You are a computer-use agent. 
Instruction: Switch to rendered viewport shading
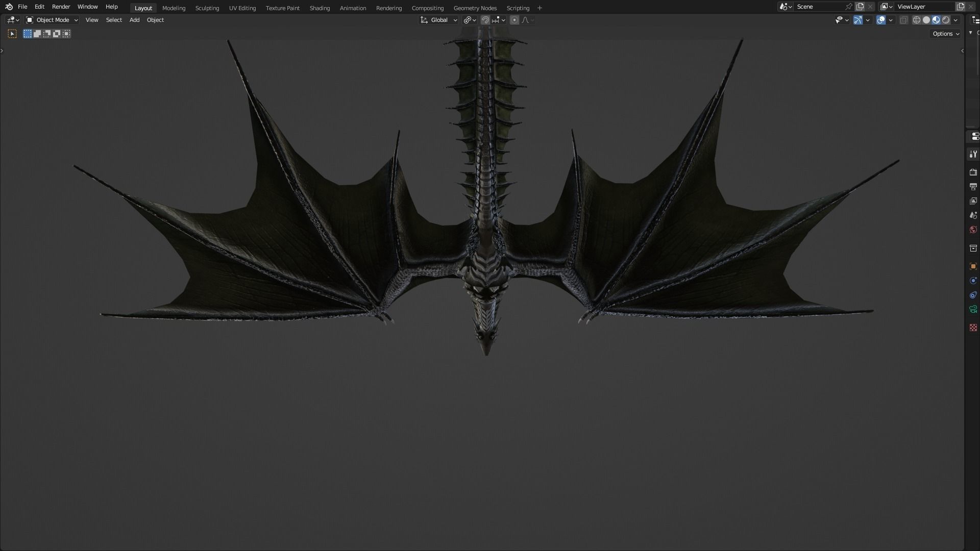(946, 20)
